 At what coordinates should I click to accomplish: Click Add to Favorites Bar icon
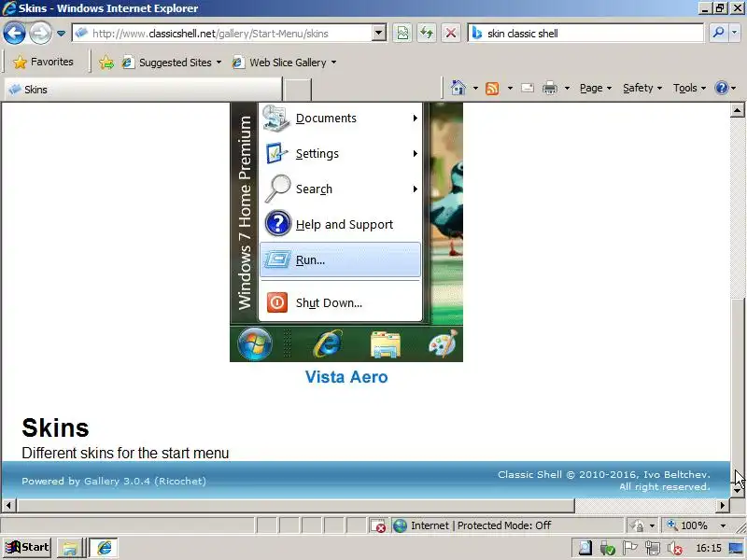pyautogui.click(x=106, y=63)
